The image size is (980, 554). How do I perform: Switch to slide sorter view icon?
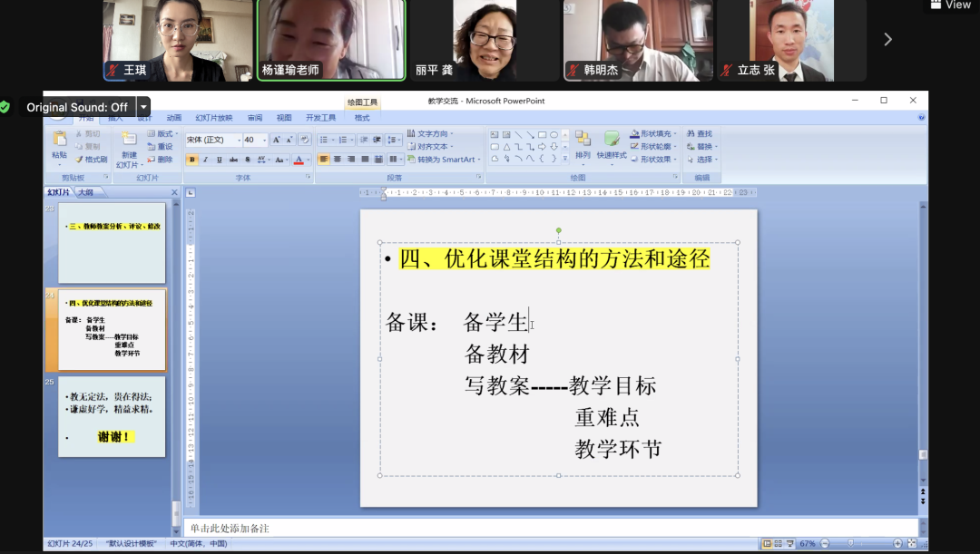pyautogui.click(x=779, y=544)
